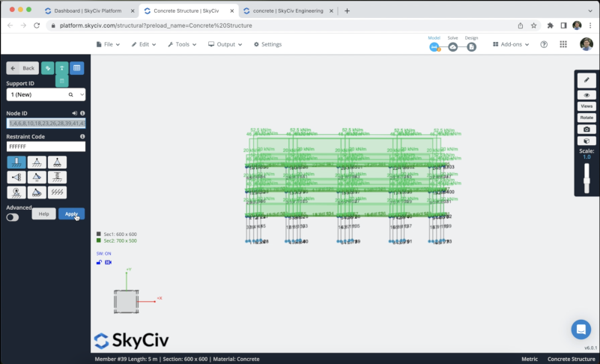Click the Sec1: 600 x 600 legend
The width and height of the screenshot is (600, 364).
point(117,234)
